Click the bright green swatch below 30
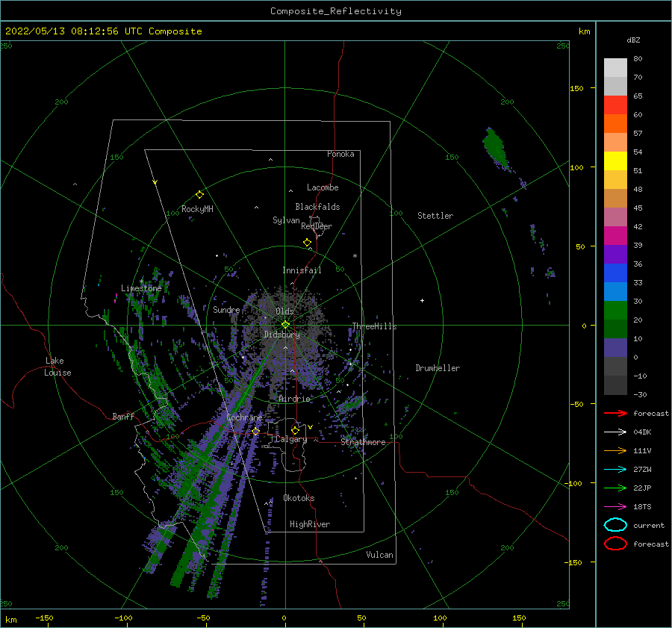672x628 pixels. tap(615, 311)
